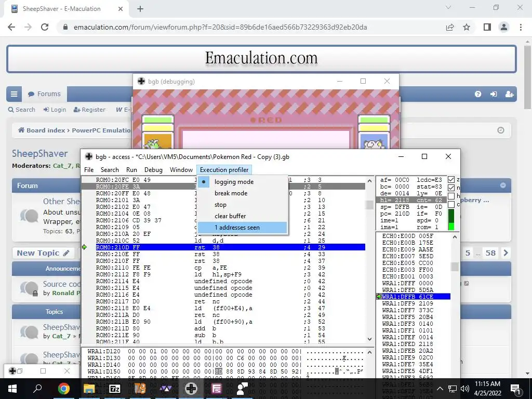This screenshot has height=399, width=532.
Task: Open Chrome from the taskbar
Action: (63, 389)
